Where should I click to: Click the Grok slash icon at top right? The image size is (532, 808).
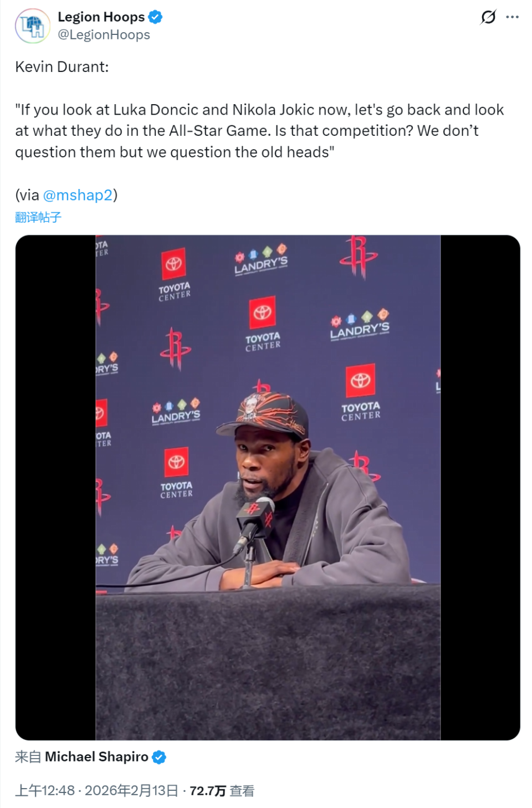click(x=488, y=17)
